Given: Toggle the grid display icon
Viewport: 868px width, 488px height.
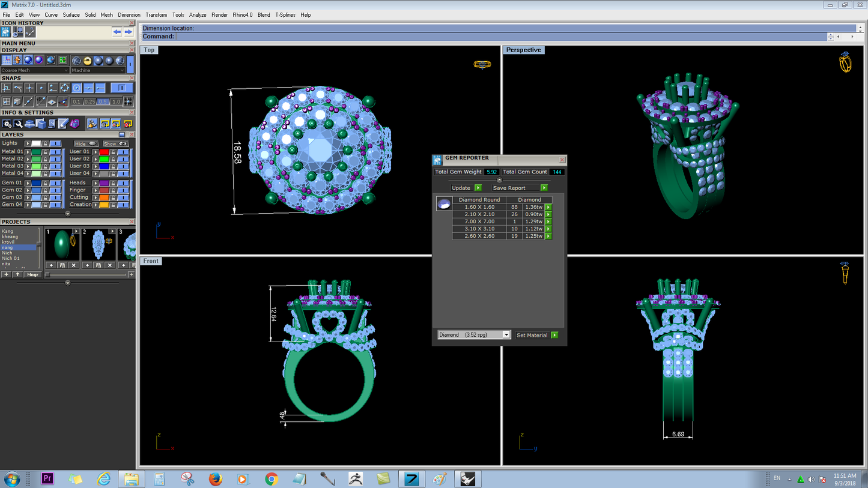Looking at the screenshot, I should pos(7,60).
